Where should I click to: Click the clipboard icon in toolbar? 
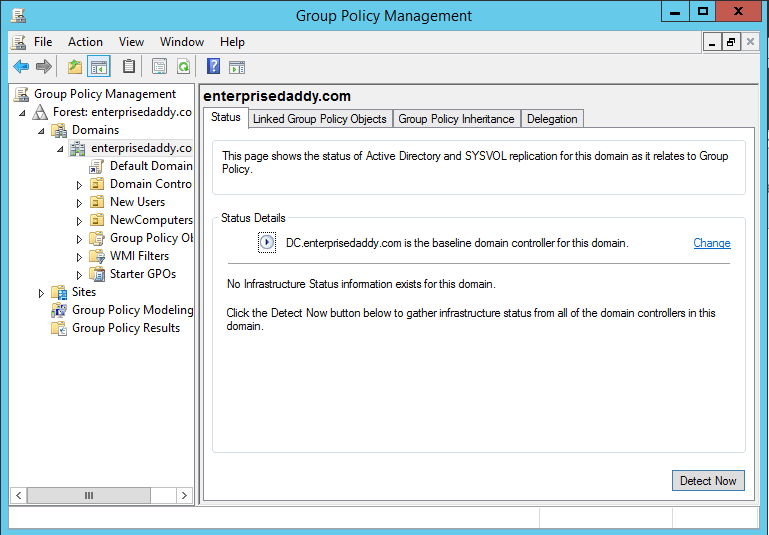coord(129,67)
